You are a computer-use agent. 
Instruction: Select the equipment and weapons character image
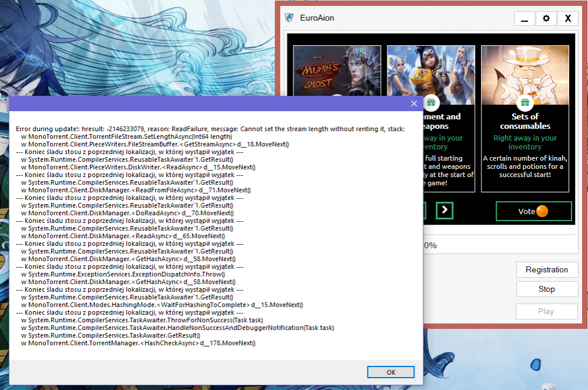click(x=431, y=69)
